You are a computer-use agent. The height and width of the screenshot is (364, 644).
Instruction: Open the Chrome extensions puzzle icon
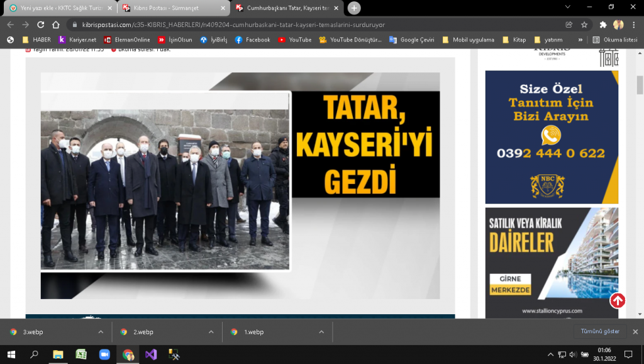point(603,25)
